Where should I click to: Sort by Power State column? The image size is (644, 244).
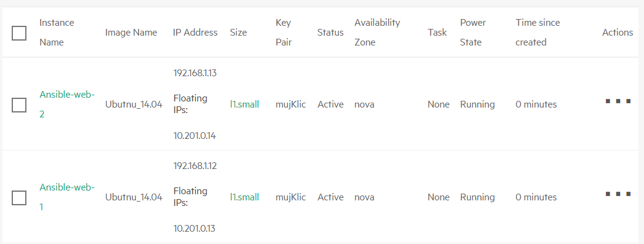pyautogui.click(x=473, y=33)
